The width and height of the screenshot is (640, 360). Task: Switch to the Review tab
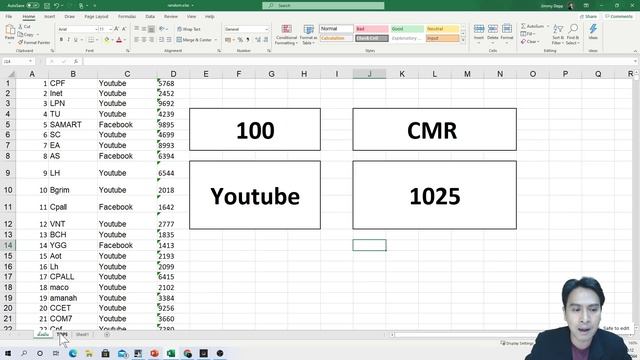click(x=171, y=17)
